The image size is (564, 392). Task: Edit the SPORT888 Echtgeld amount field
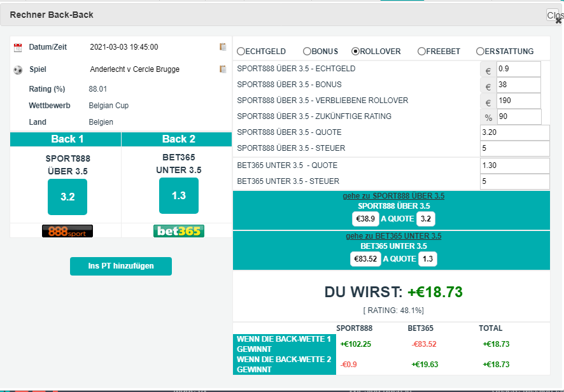coord(519,69)
